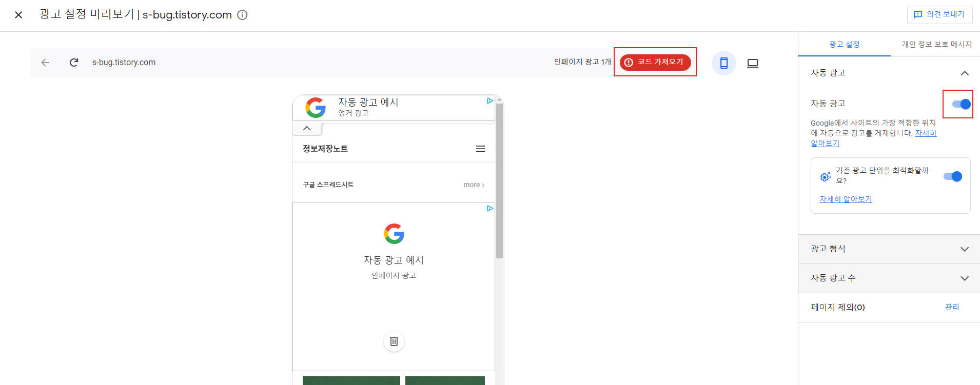This screenshot has width=980, height=385.
Task: Click the Google logo in in-page ad
Action: pos(394,234)
